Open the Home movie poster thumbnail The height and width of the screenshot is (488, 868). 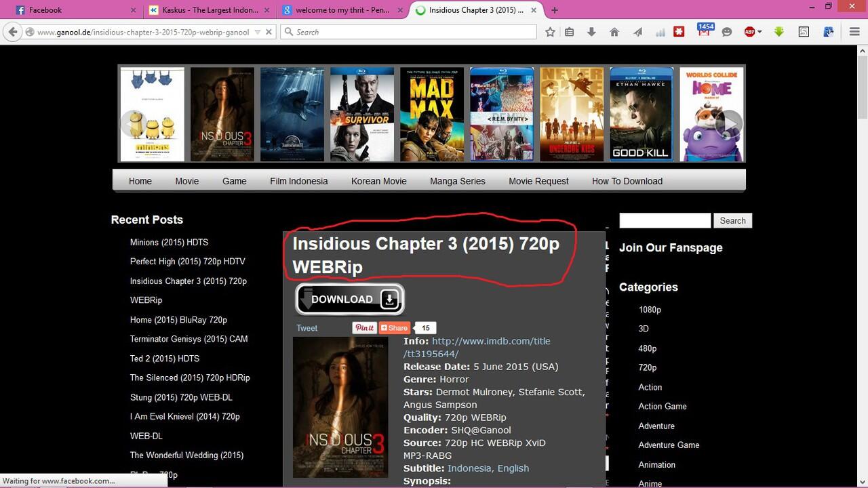pyautogui.click(x=711, y=114)
